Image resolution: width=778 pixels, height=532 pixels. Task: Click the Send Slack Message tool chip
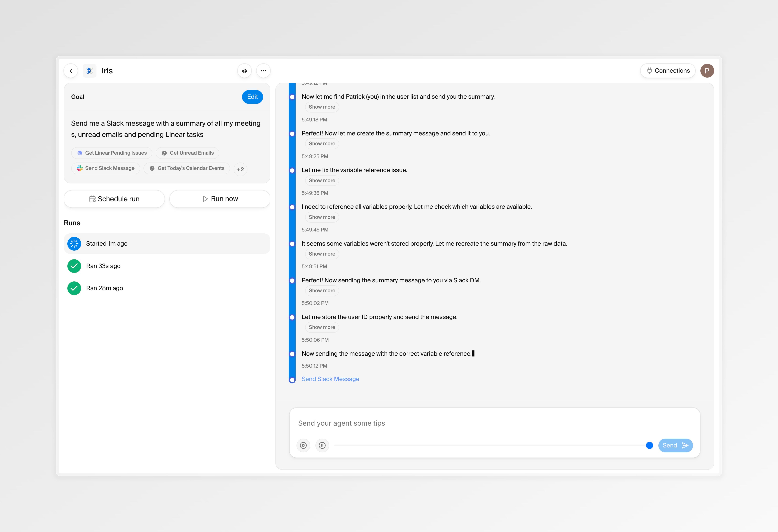coord(106,168)
